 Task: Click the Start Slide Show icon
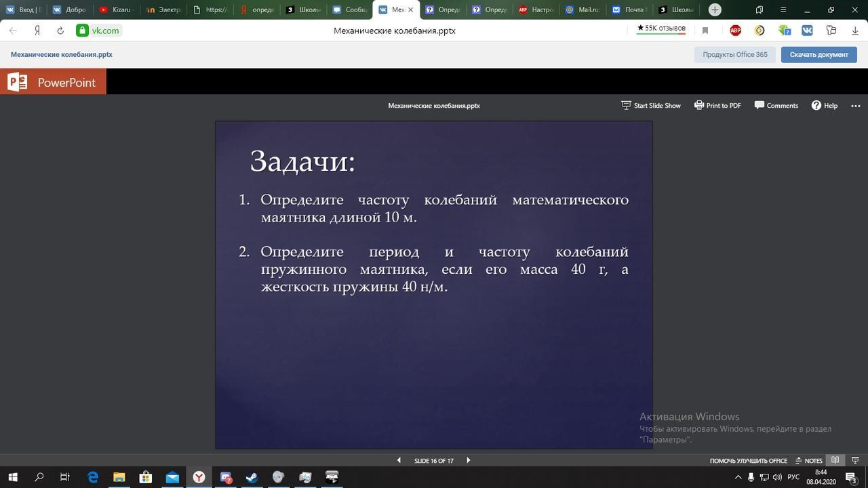tap(626, 105)
